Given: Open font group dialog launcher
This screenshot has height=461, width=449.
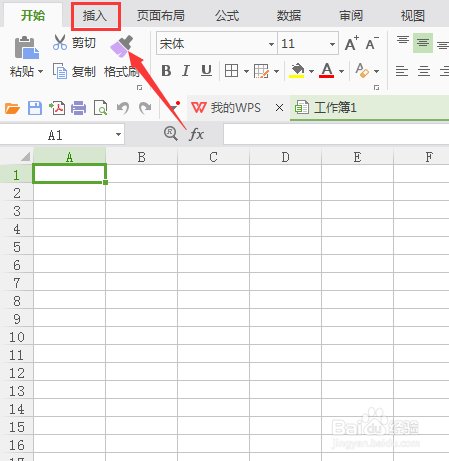Looking at the screenshot, I should pos(376,88).
